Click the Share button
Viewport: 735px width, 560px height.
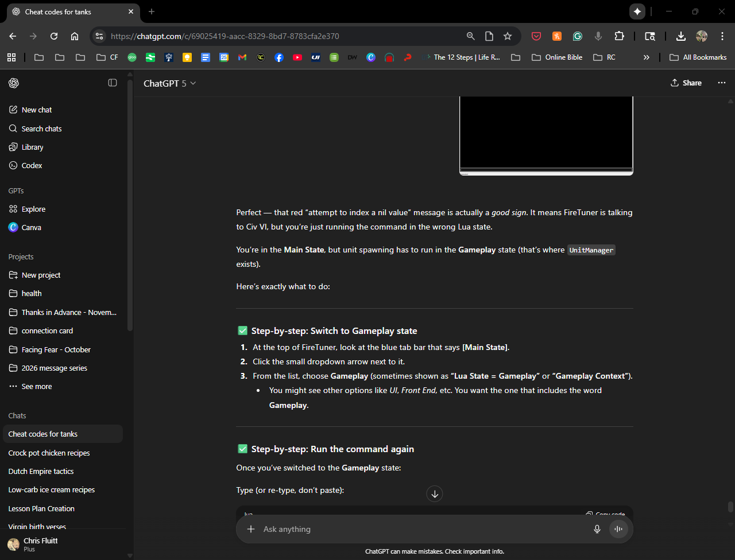tap(686, 83)
